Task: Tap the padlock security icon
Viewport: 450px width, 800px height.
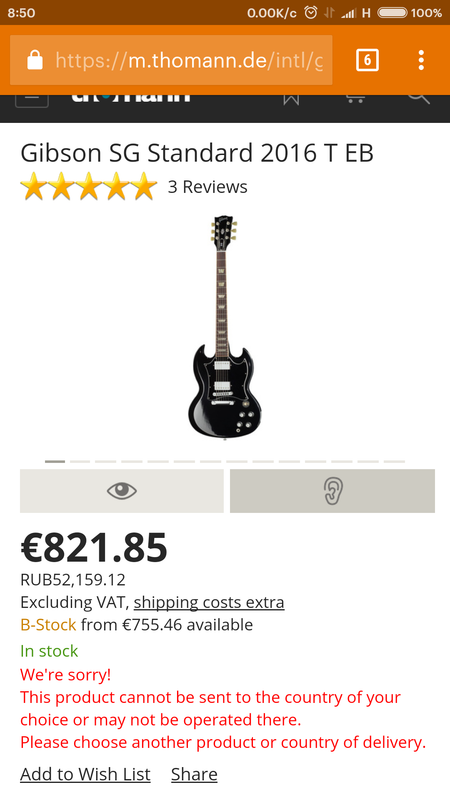Action: [35, 60]
